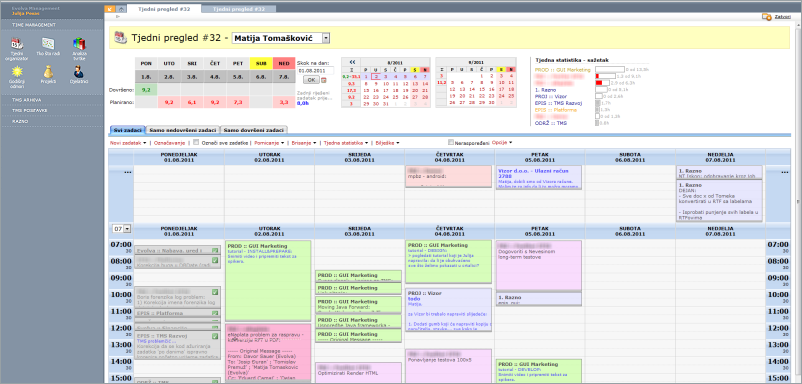Select the inactive second Tjedni pregled #32 tab
This screenshot has width=802, height=384.
[x=238, y=9]
